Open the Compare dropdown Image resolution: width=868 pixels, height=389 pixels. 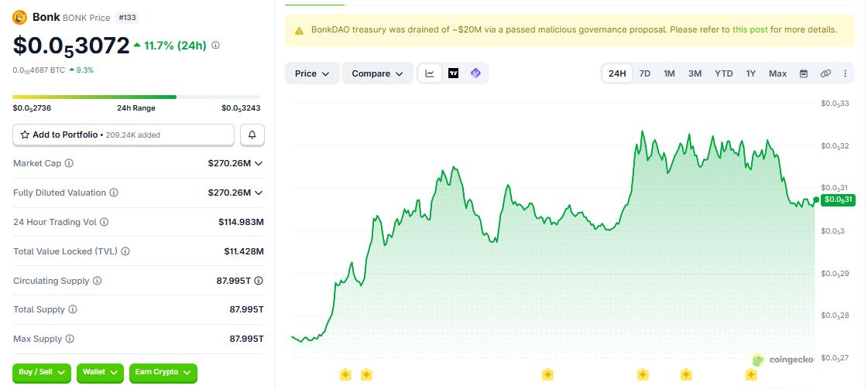378,73
